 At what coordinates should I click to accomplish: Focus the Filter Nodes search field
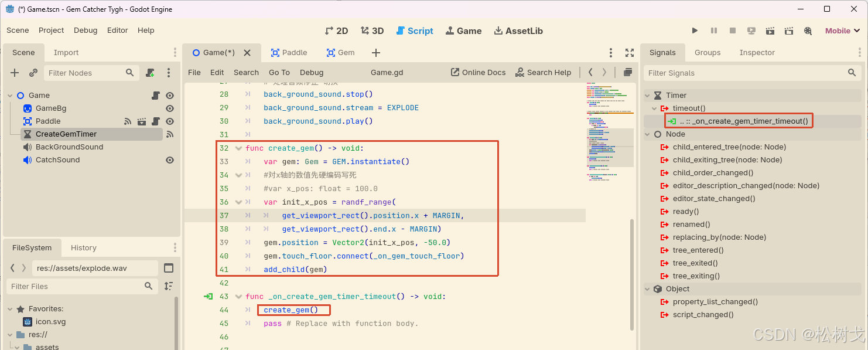pos(91,73)
